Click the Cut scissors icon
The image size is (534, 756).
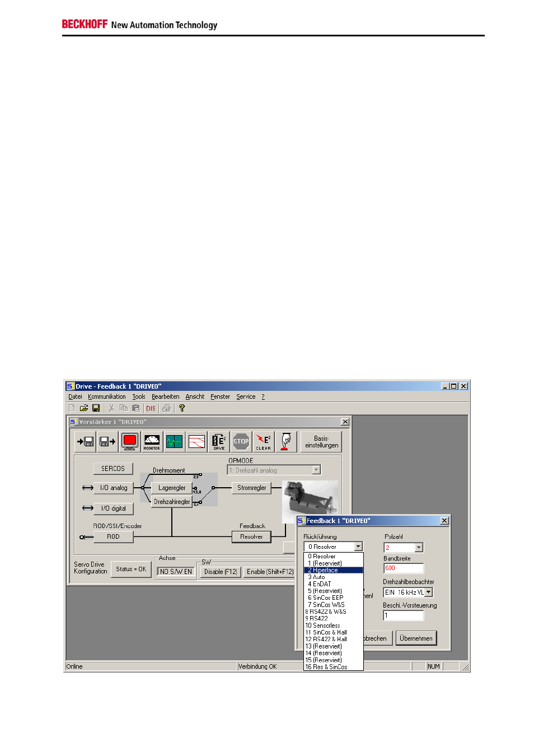click(111, 408)
